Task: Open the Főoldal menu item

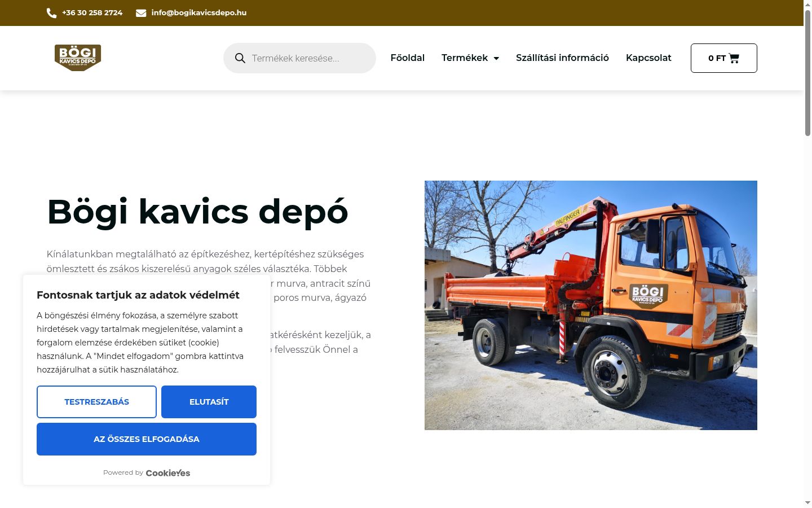Action: (x=408, y=58)
